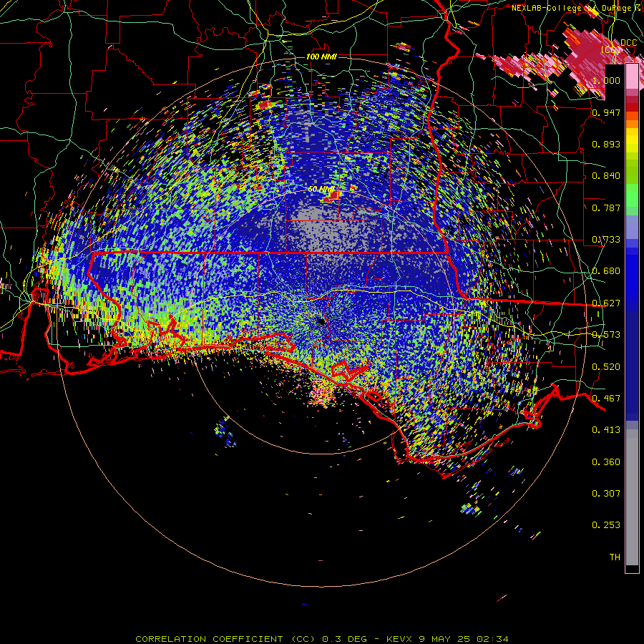Click the 02:34 timestamp in the caption
This screenshot has height=644, width=644.
click(x=492, y=639)
